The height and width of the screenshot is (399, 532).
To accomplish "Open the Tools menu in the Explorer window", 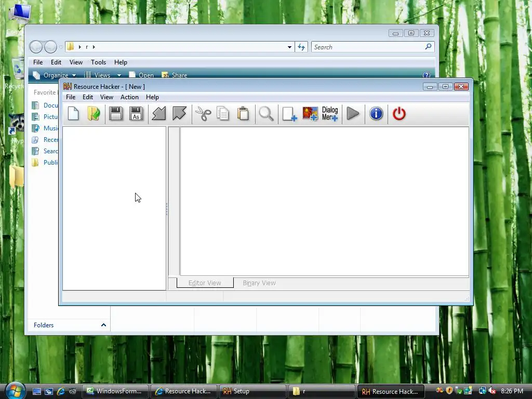I will [98, 62].
